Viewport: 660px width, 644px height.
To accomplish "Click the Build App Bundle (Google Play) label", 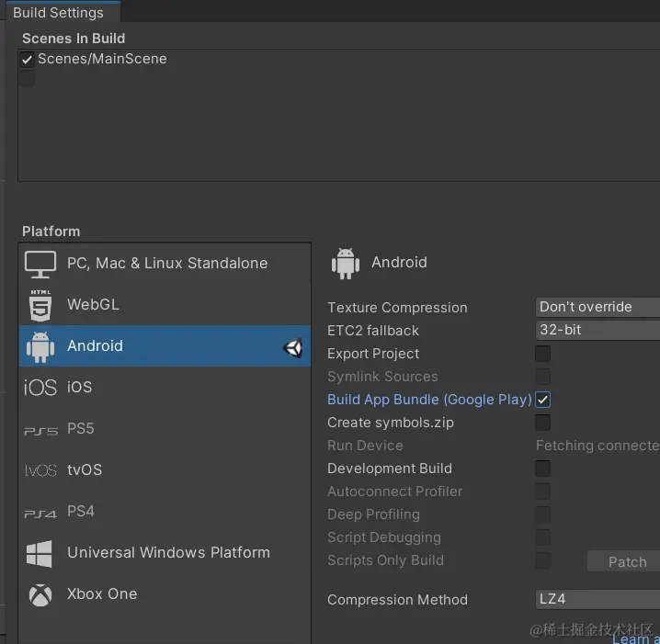I will pyautogui.click(x=429, y=400).
